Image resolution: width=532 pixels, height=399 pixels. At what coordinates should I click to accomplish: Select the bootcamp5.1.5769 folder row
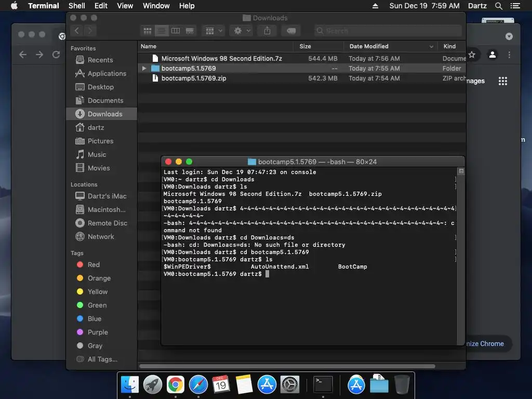[302, 69]
